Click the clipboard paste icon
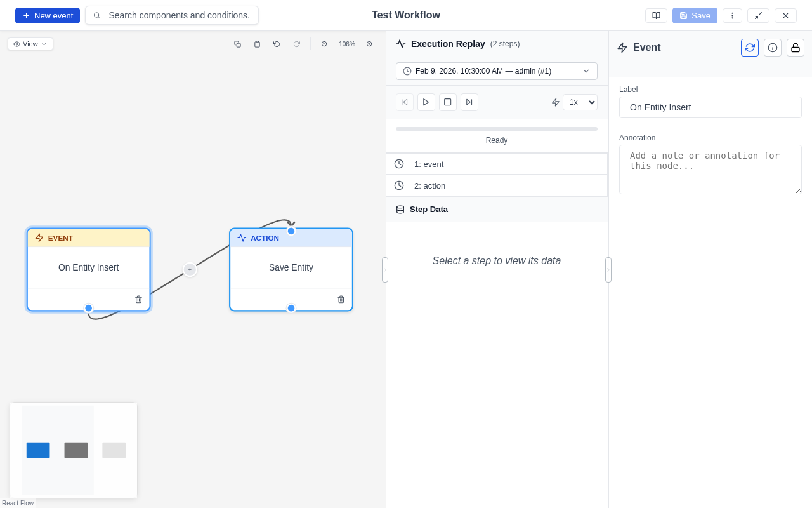The height and width of the screenshot is (508, 812). (257, 44)
